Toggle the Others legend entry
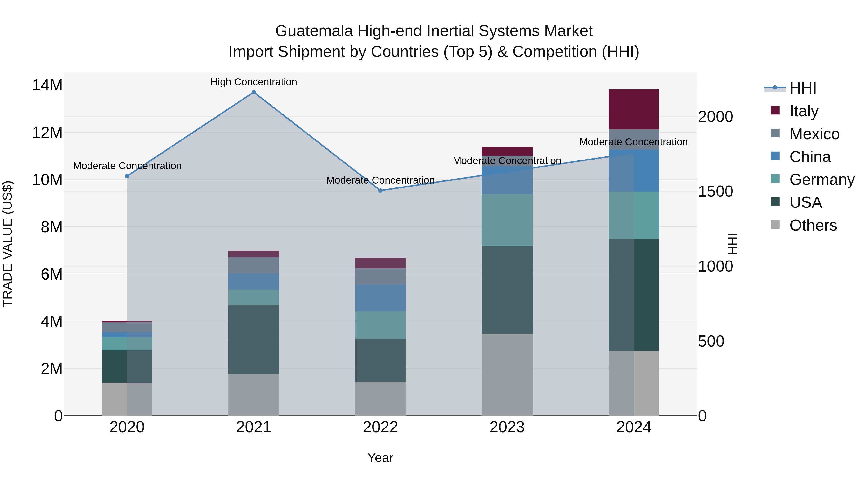Image resolution: width=868 pixels, height=488 pixels. tap(804, 225)
